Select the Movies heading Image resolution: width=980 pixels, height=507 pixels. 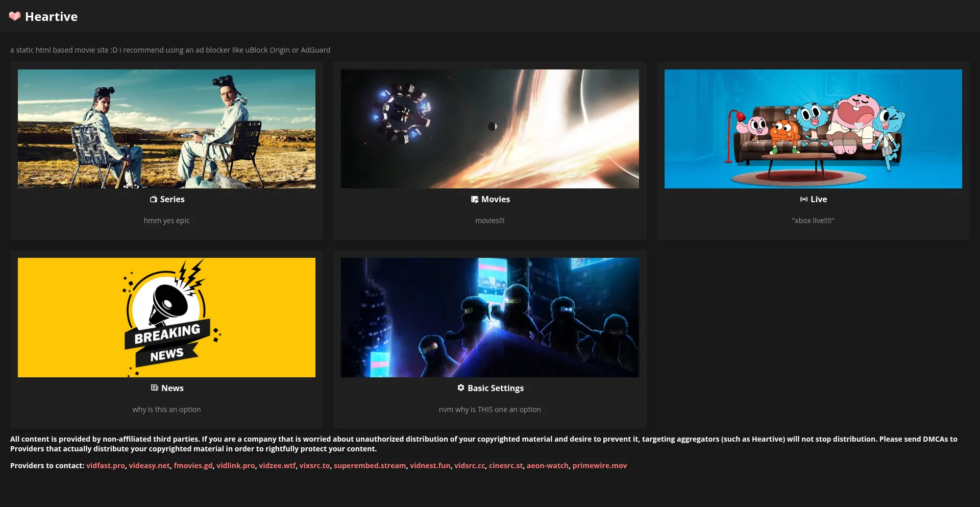496,199
